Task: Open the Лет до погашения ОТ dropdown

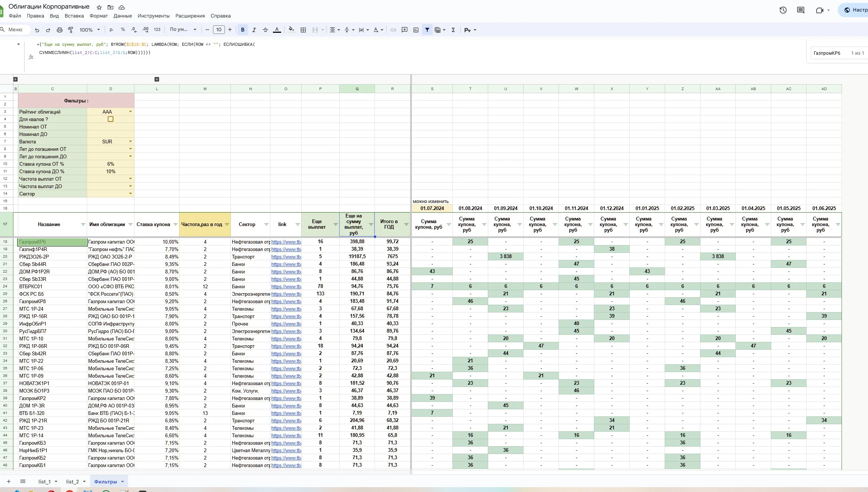Action: pyautogui.click(x=131, y=149)
